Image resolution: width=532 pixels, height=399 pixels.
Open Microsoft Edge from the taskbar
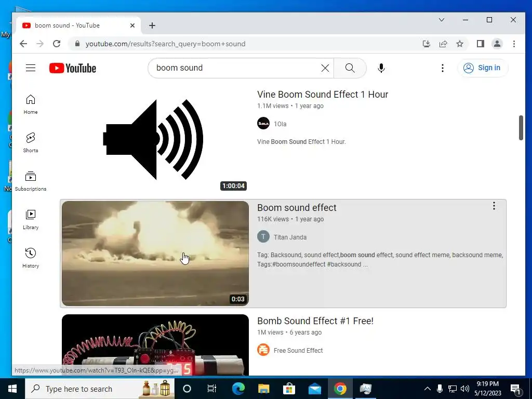238,389
